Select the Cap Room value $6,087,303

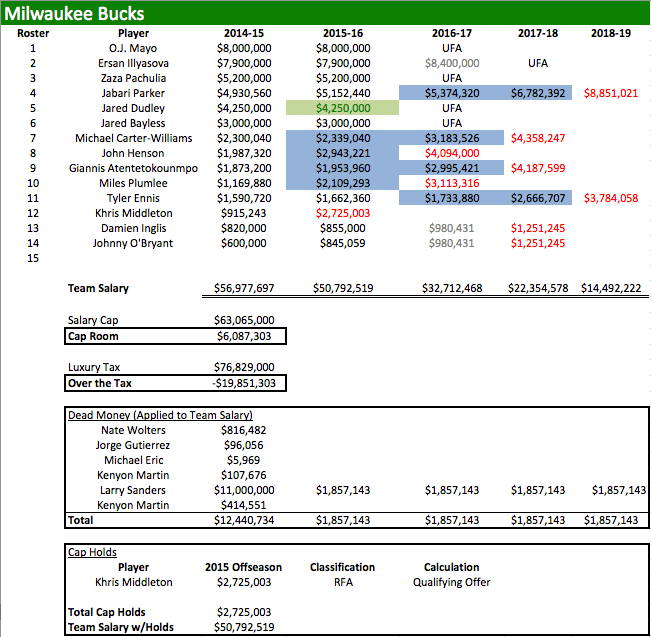244,336
